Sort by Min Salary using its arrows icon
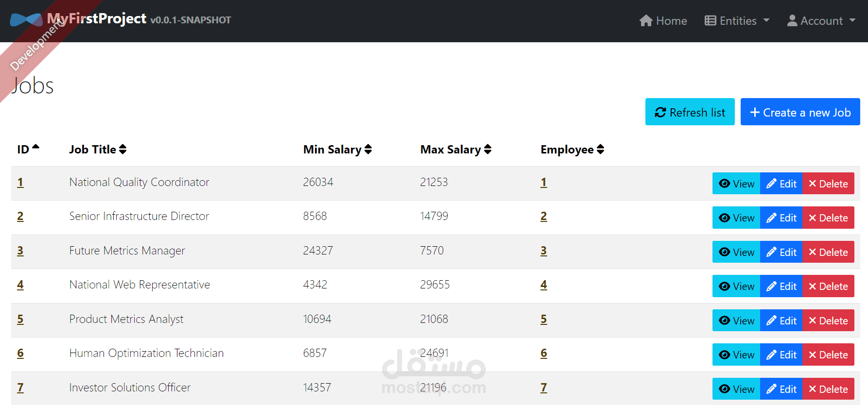The width and height of the screenshot is (868, 405). pos(368,149)
